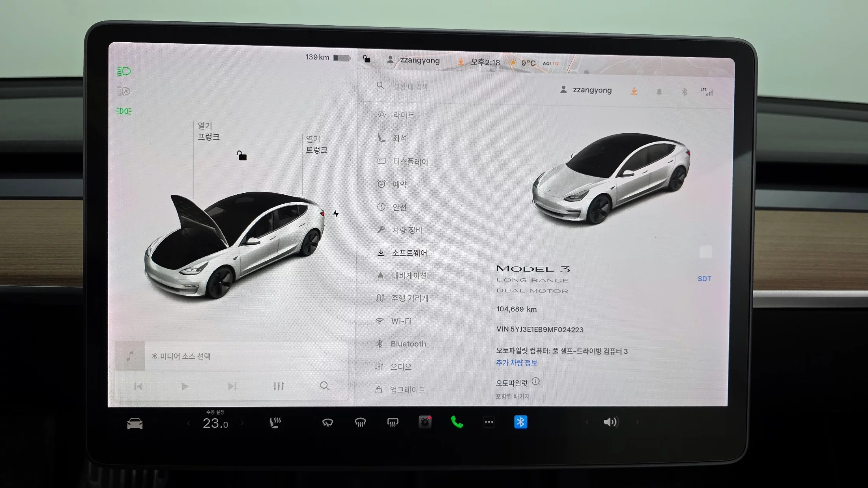Select the 내비게이션 settings menu
The height and width of the screenshot is (488, 868).
(x=409, y=276)
